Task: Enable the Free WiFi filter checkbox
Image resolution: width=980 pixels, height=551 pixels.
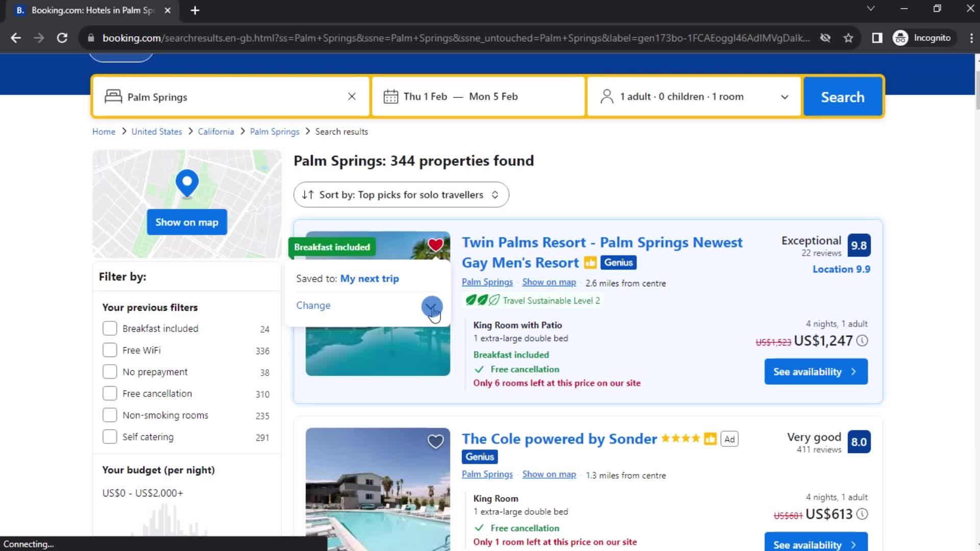Action: (109, 350)
